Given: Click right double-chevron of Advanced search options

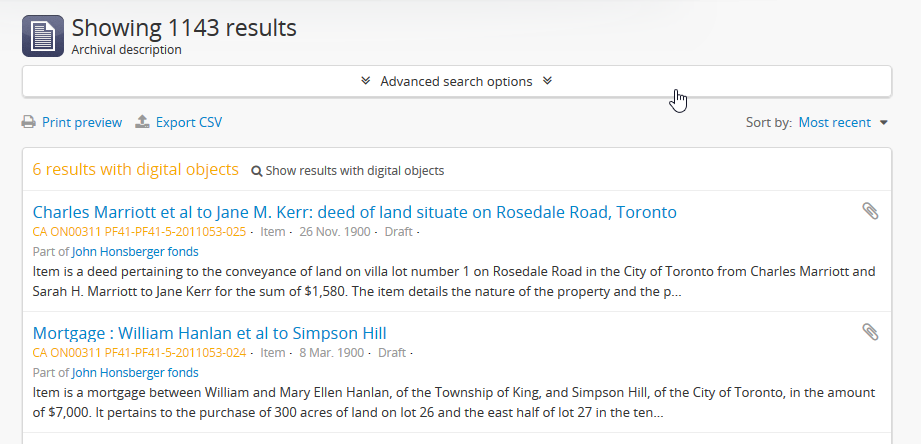Looking at the screenshot, I should click(x=547, y=81).
